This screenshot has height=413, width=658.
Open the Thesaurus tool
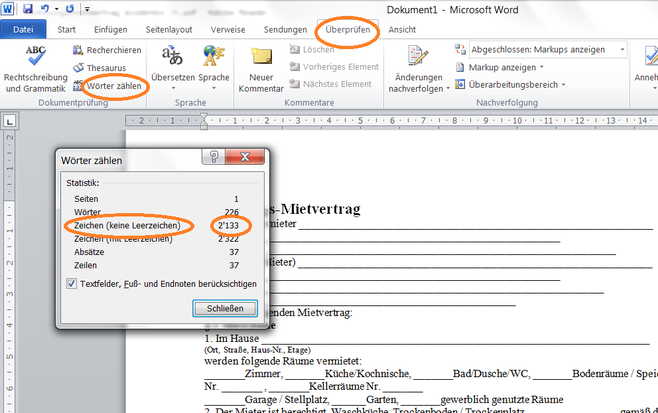coord(99,68)
